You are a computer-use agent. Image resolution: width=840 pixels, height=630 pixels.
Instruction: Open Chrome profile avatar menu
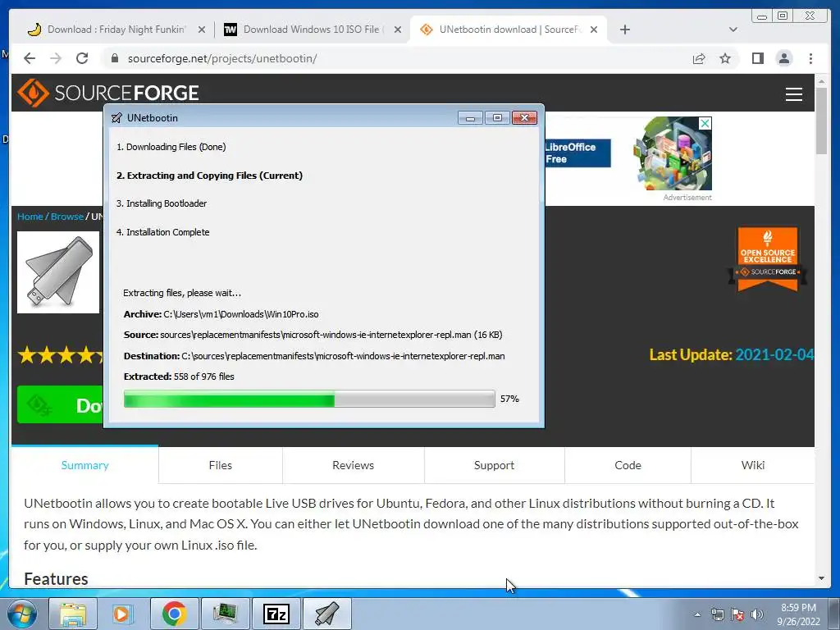pyautogui.click(x=783, y=58)
